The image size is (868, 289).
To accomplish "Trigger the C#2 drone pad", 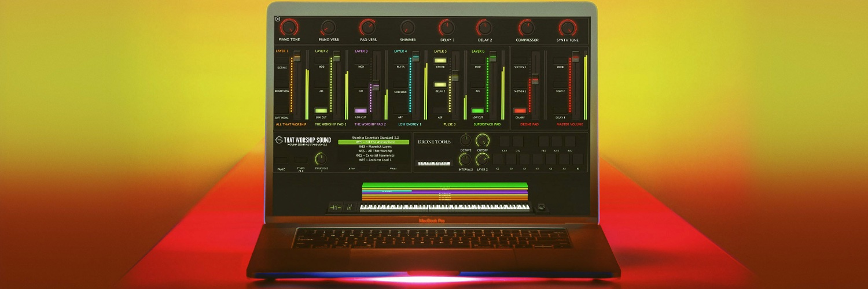I will pyautogui.click(x=505, y=141).
